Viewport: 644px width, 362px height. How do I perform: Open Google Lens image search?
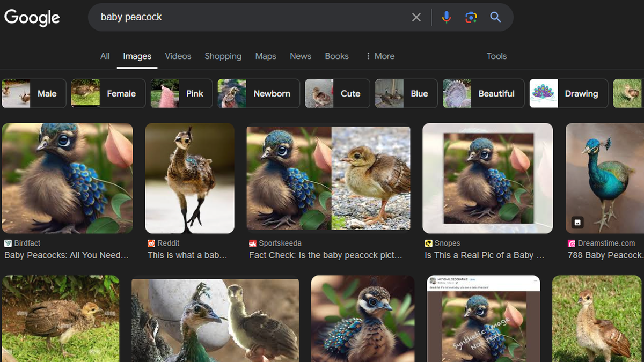pyautogui.click(x=471, y=17)
